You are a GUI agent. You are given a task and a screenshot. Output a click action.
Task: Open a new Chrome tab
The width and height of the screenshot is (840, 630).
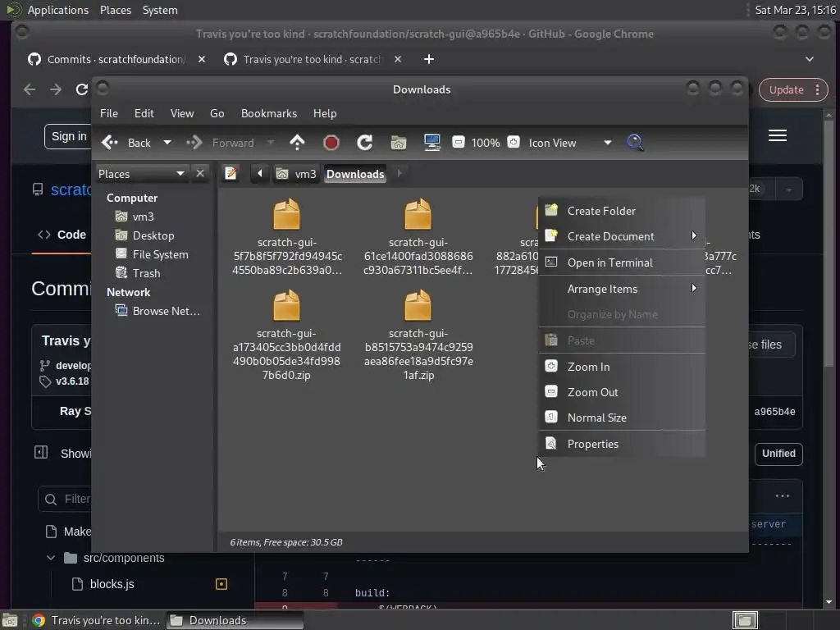(x=428, y=59)
